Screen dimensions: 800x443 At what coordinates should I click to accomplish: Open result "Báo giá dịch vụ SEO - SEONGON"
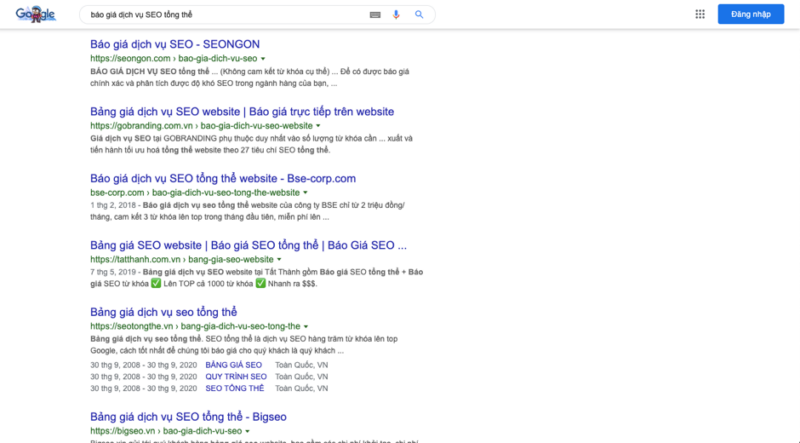click(x=175, y=44)
